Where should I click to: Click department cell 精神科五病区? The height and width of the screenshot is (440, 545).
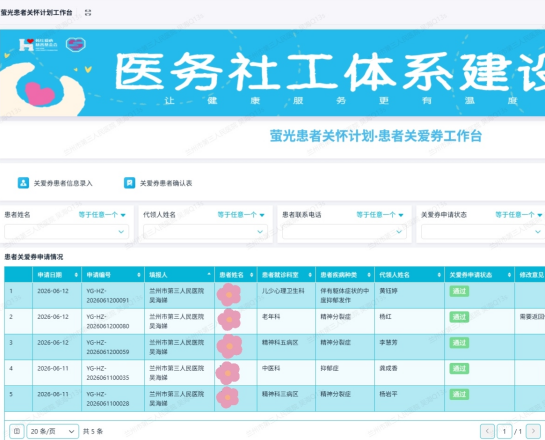280,342
